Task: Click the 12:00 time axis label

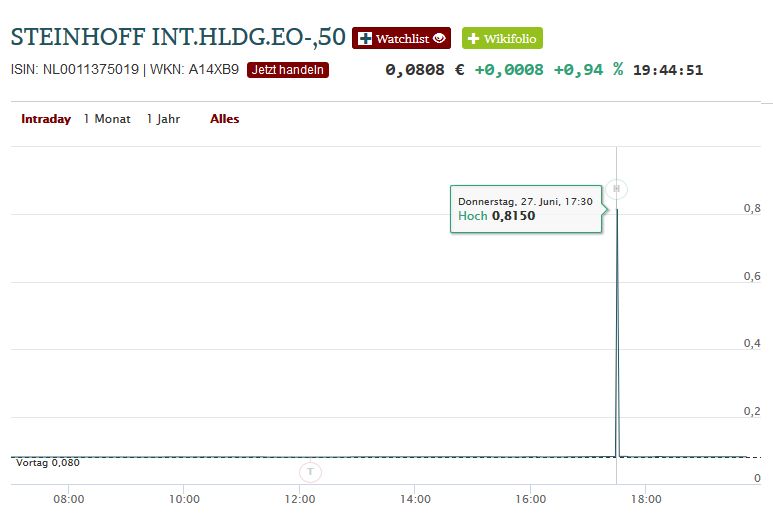Action: [300, 499]
